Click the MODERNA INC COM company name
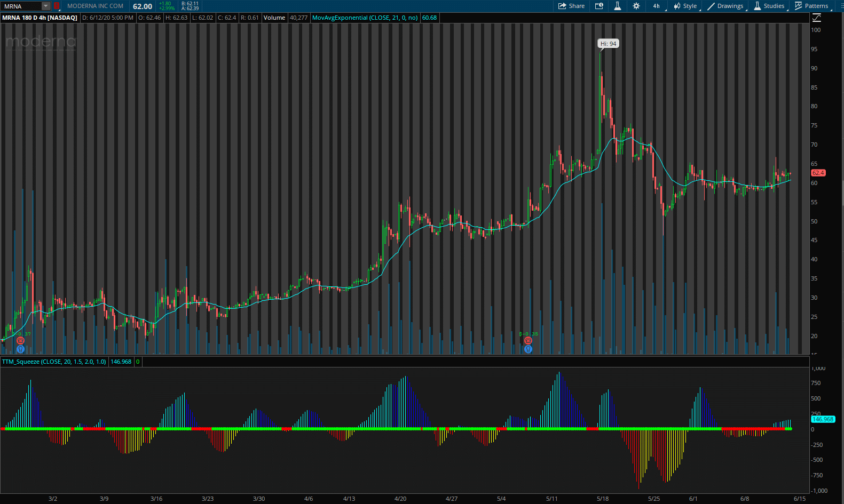The height and width of the screenshot is (504, 844). (x=95, y=6)
